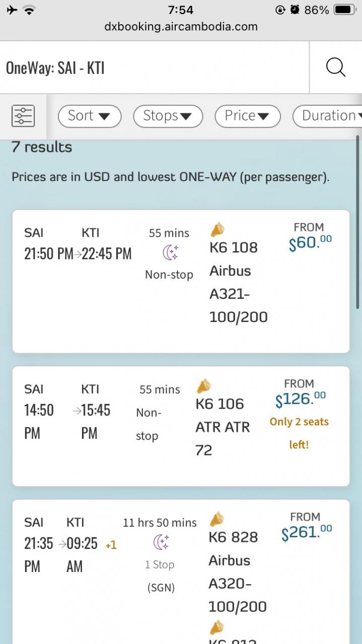Tap airline logo beside K6 106
Image resolution: width=362 pixels, height=644 pixels.
click(x=203, y=386)
